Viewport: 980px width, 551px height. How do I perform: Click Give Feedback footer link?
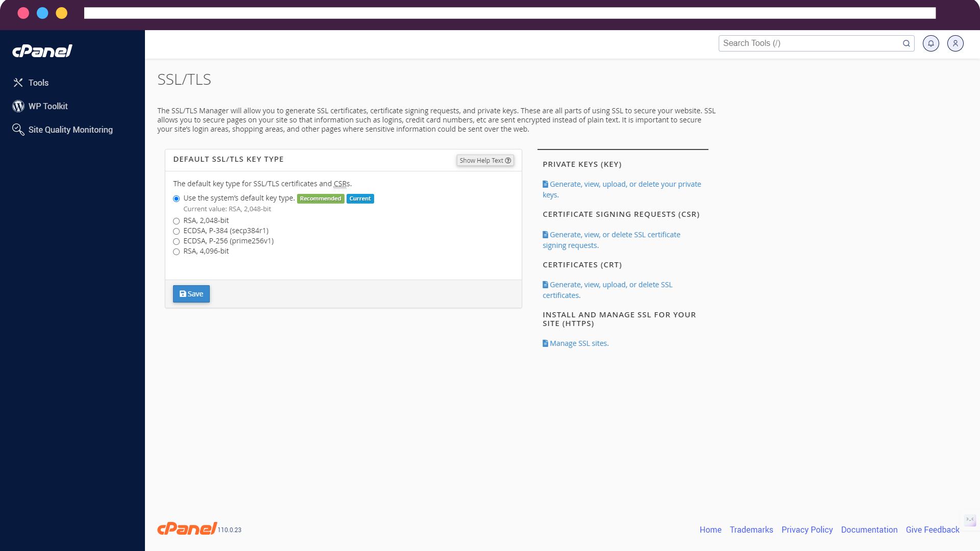[x=932, y=530]
